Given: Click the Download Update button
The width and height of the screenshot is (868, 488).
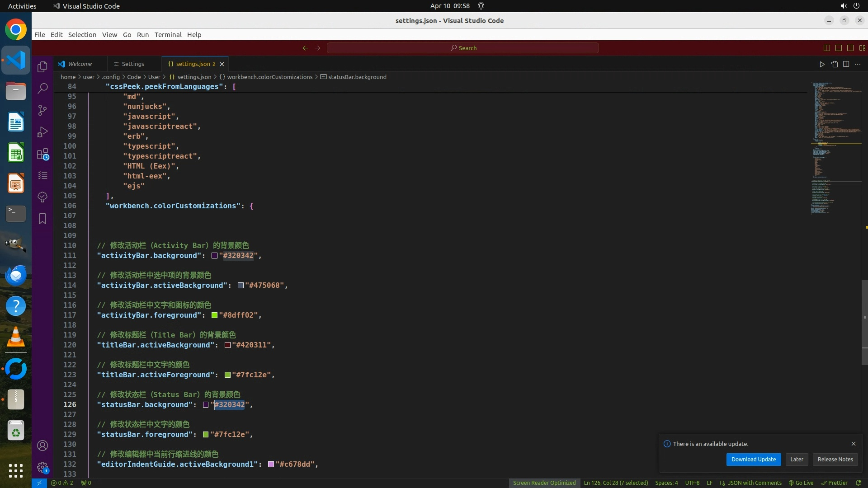Looking at the screenshot, I should (x=753, y=459).
